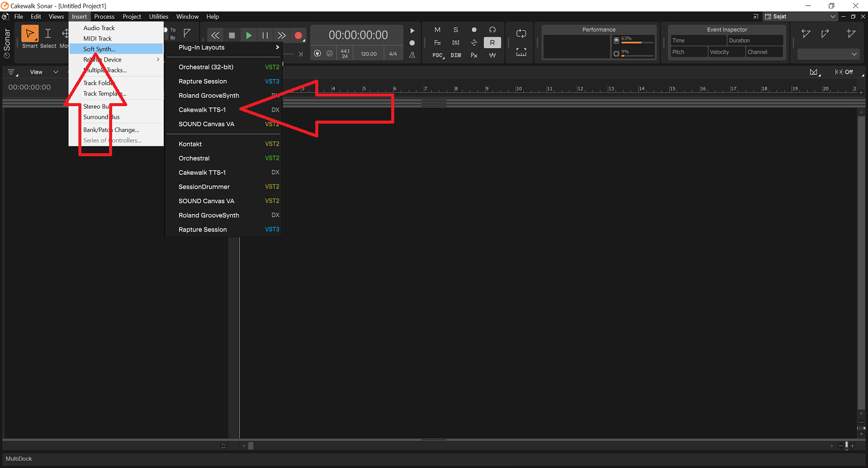The width and height of the screenshot is (868, 468).
Task: Click the horizontal zoom slider handle
Action: coord(846,446)
